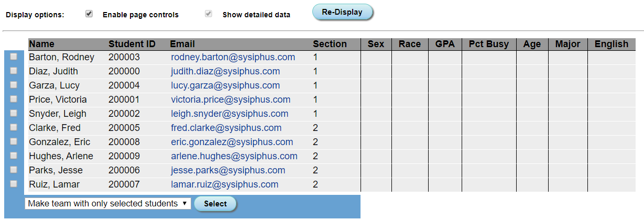This screenshot has height=220, width=644.
Task: Click the Re-Display button
Action: click(342, 12)
